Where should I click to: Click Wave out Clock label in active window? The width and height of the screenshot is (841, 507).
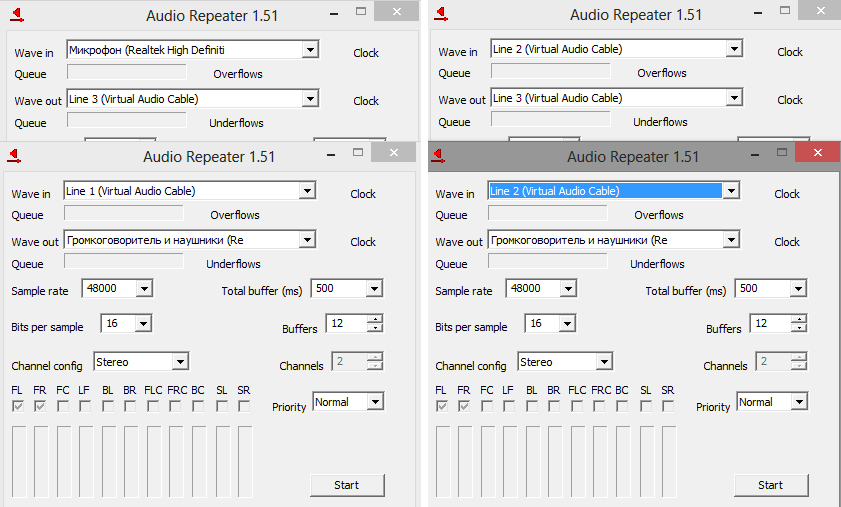(787, 242)
